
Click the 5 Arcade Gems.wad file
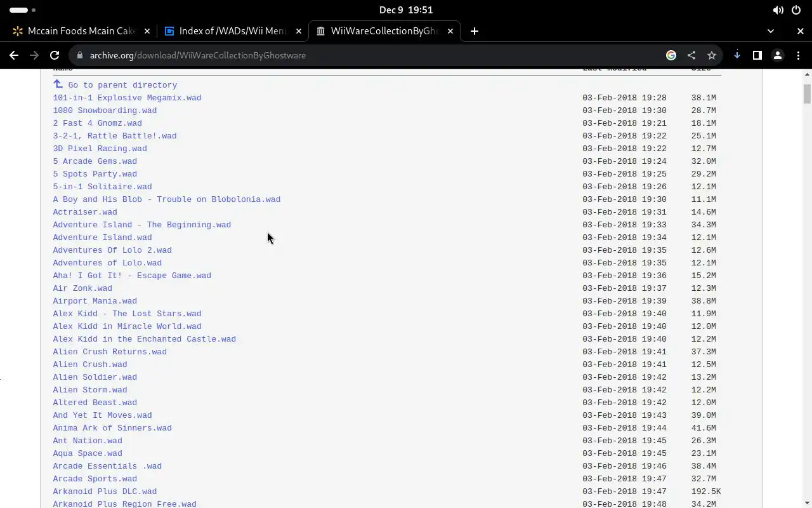[x=95, y=161]
